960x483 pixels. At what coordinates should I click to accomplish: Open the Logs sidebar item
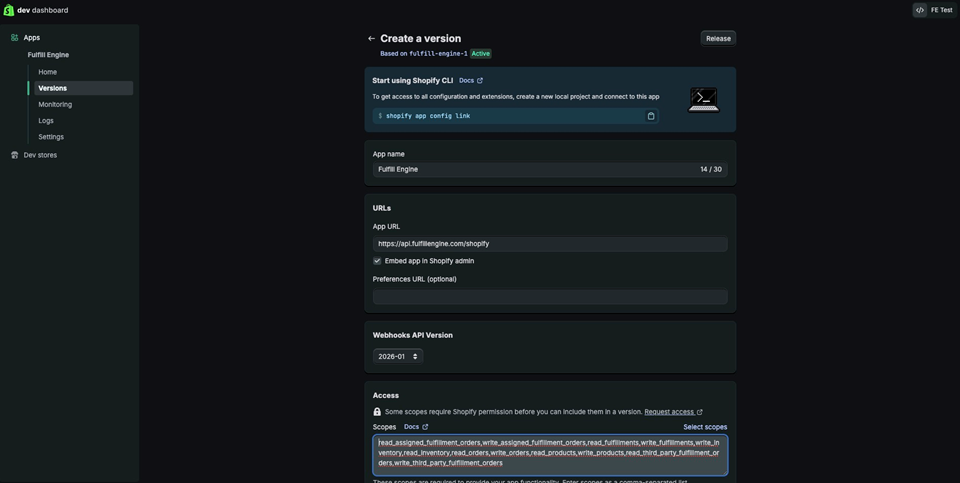point(46,120)
